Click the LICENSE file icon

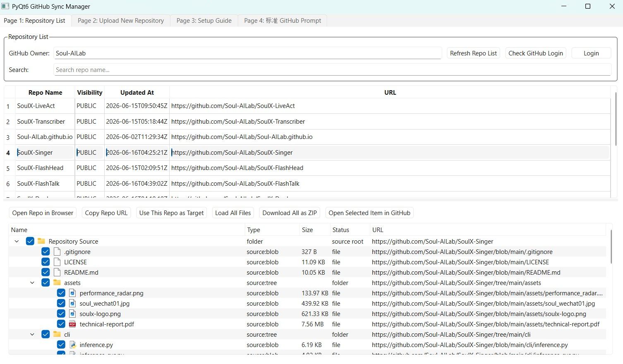tap(57, 262)
